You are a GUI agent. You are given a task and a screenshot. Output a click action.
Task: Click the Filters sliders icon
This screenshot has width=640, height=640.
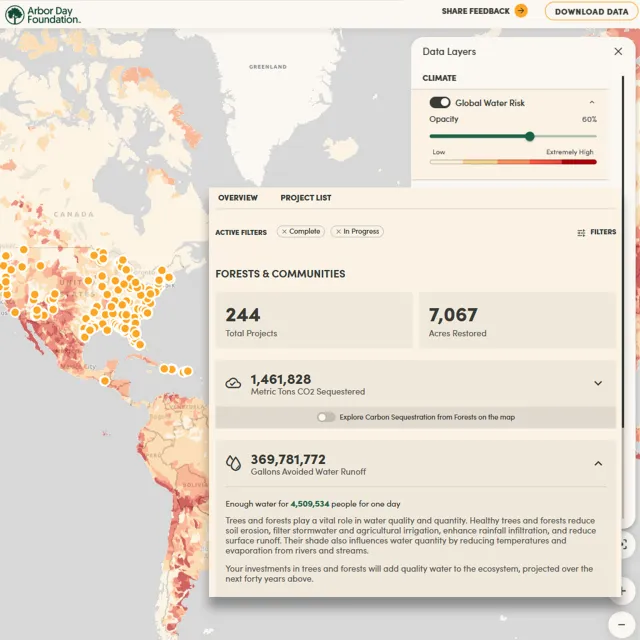(581, 232)
